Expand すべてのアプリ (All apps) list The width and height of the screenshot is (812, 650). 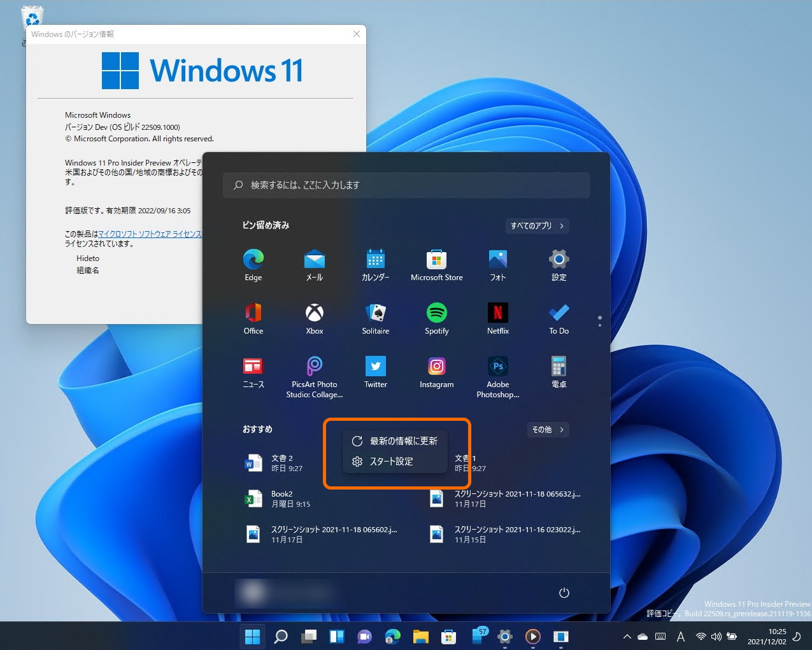tap(537, 225)
